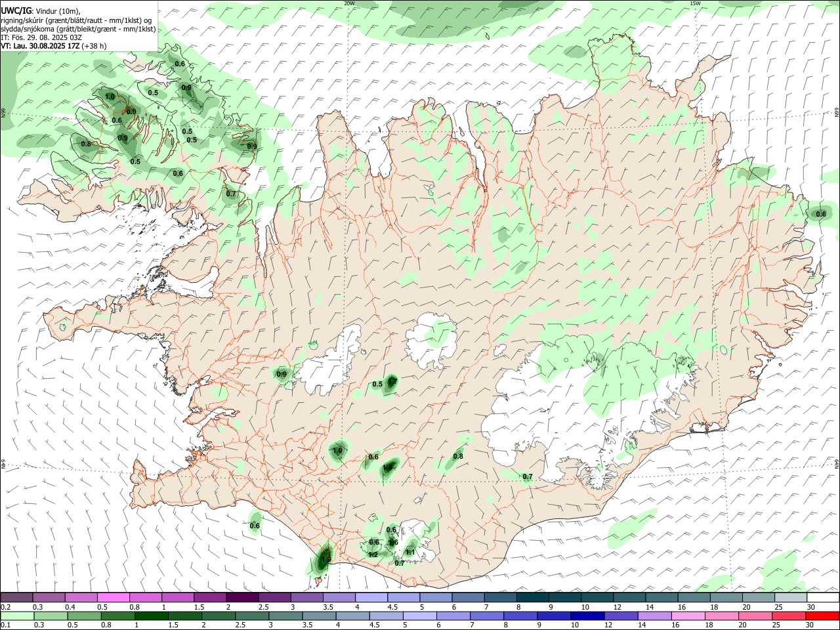840x630 pixels.
Task: Click the 1.2 precipitation value near southern glacier
Action: (x=373, y=555)
